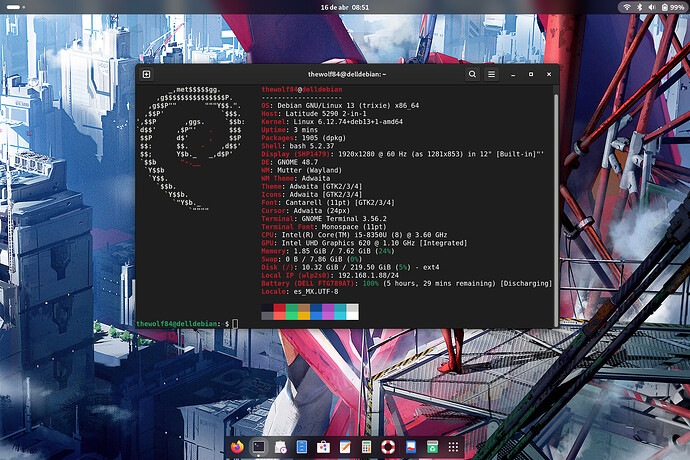Image resolution: width=690 pixels, height=460 pixels.
Task: Open the Help lifebuoy app
Action: [x=388, y=447]
